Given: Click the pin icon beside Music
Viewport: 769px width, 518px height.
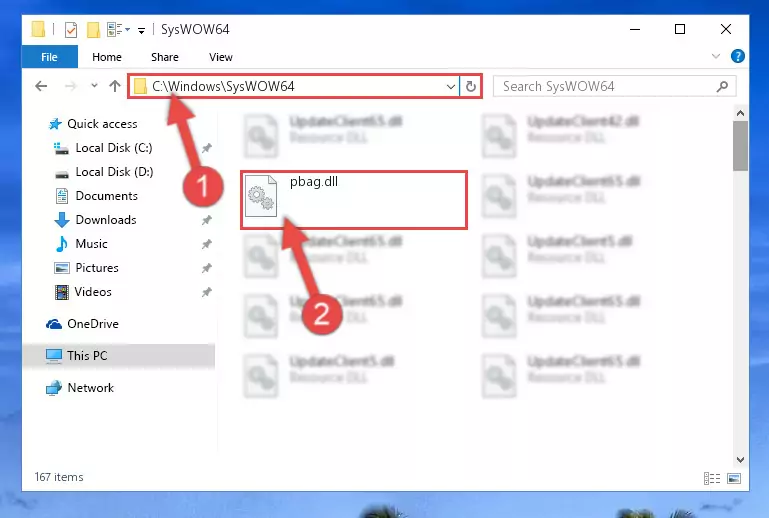Looking at the screenshot, I should (206, 244).
